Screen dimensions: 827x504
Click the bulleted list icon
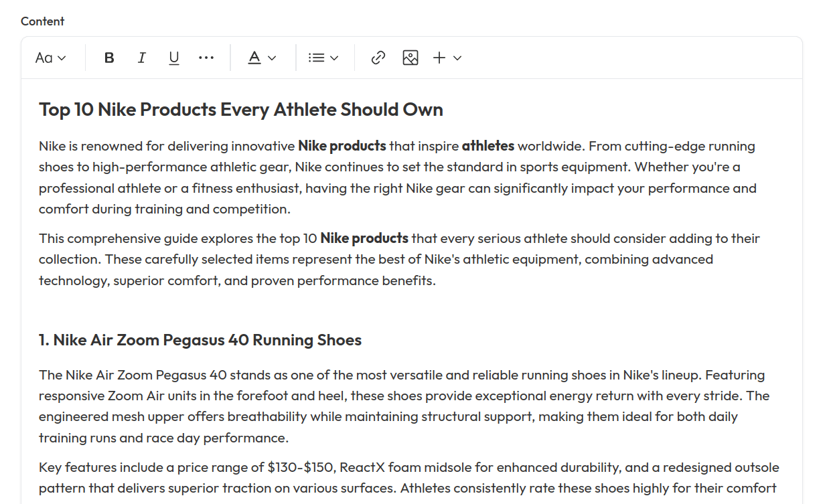pos(316,58)
